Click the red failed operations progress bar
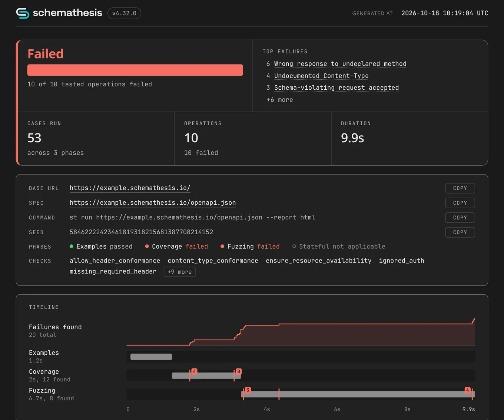This screenshot has height=420, width=504. [135, 70]
